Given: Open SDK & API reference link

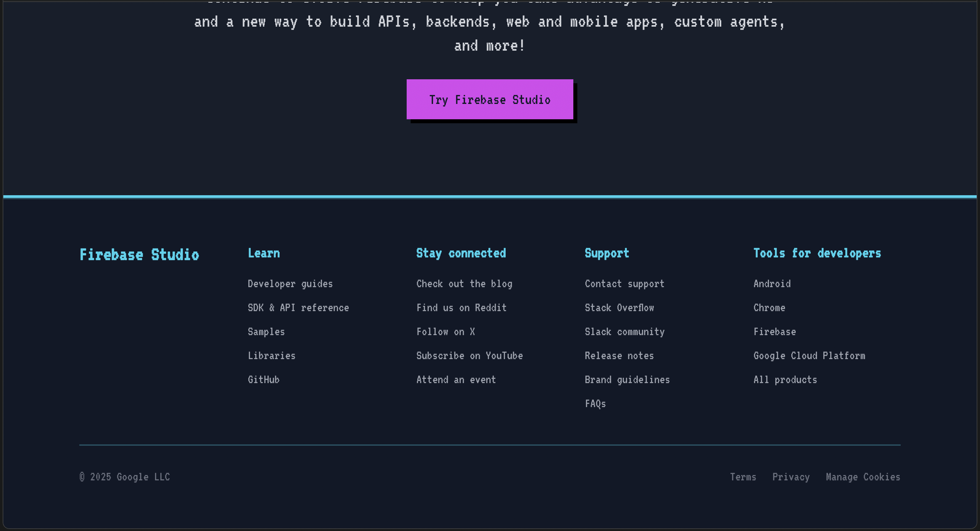Looking at the screenshot, I should [x=298, y=308].
